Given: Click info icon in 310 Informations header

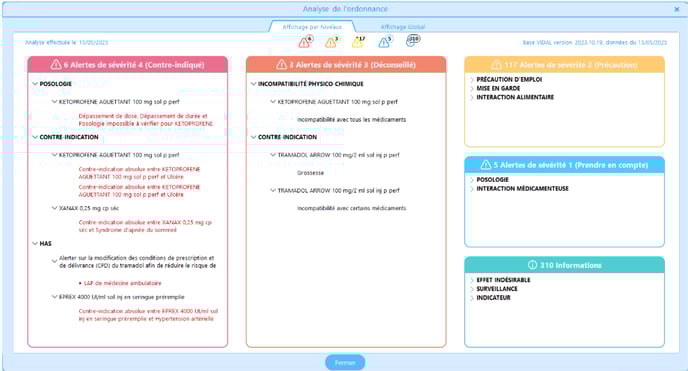Looking at the screenshot, I should (532, 265).
